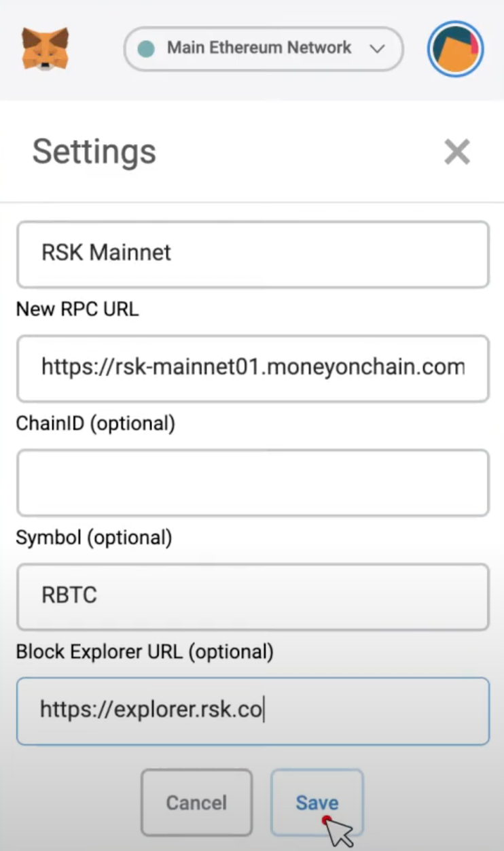Screen dimensions: 504x851
Task: Click the New RPC URL label
Action: click(x=77, y=309)
